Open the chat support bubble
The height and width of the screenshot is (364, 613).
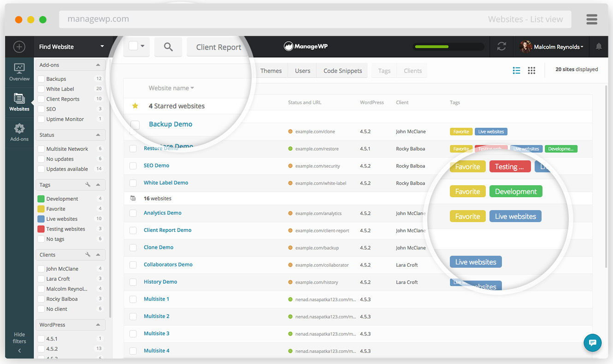tap(592, 343)
